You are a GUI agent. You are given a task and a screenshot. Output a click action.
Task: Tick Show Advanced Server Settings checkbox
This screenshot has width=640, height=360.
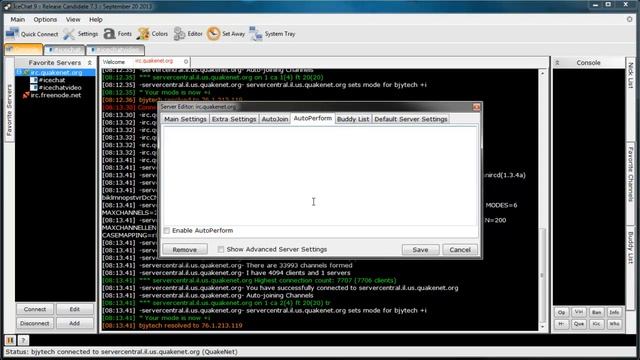220,249
